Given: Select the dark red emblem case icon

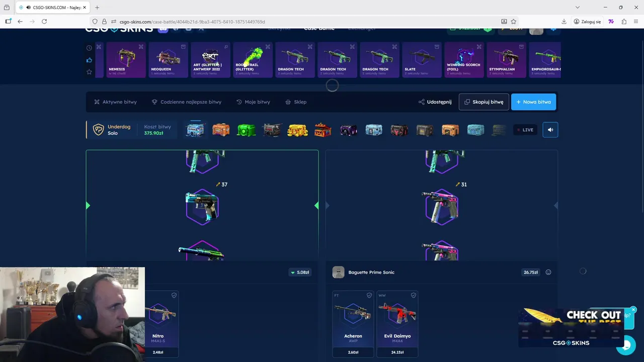Looking at the screenshot, I should (399, 130).
